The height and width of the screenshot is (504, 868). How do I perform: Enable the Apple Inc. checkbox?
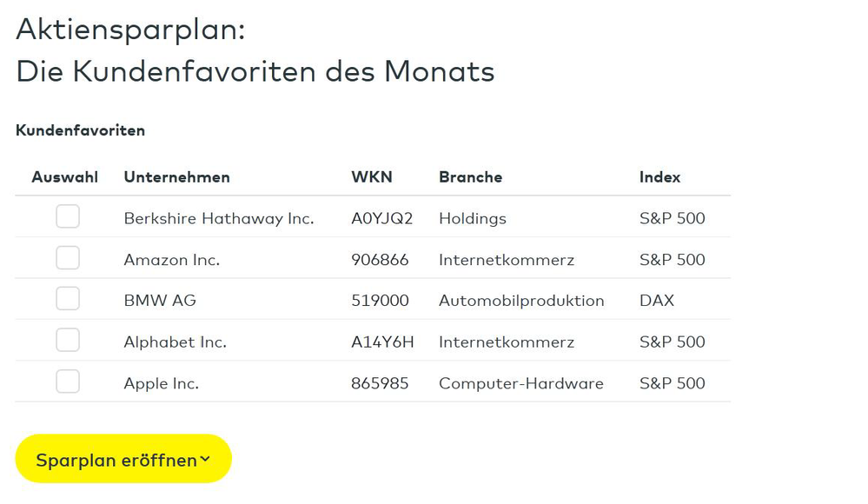(x=68, y=381)
